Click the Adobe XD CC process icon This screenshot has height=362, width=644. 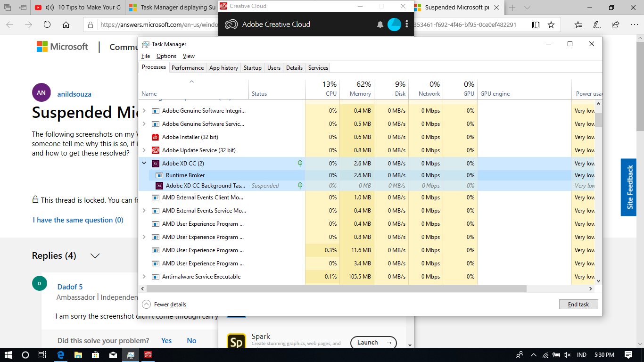(156, 164)
